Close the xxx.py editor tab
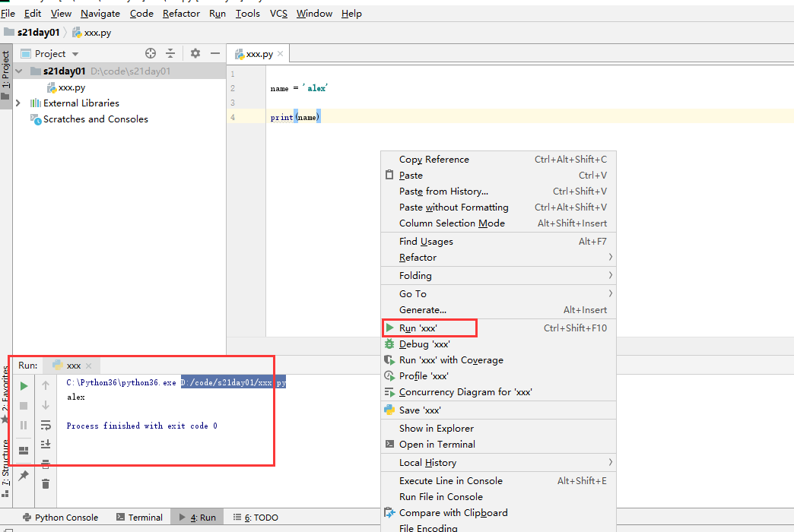 coord(280,53)
